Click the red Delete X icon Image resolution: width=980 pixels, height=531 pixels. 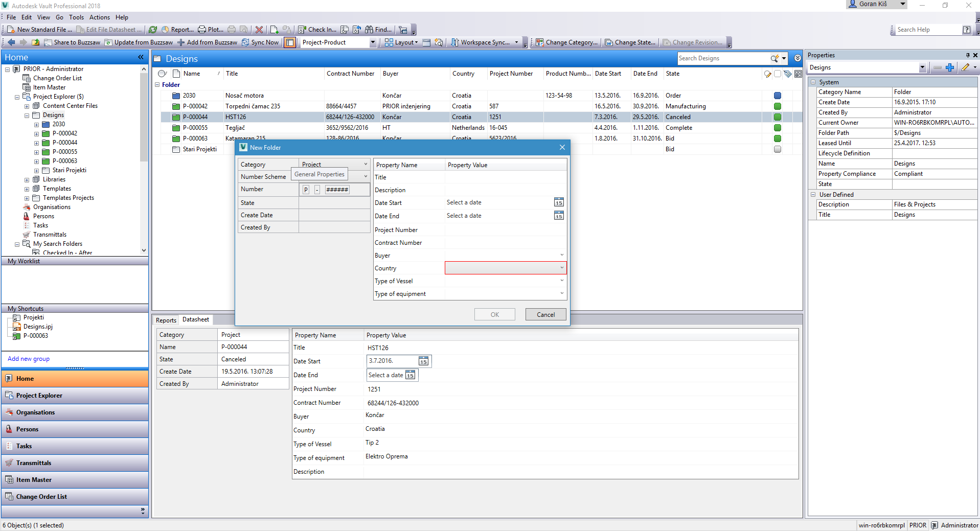coord(259,30)
